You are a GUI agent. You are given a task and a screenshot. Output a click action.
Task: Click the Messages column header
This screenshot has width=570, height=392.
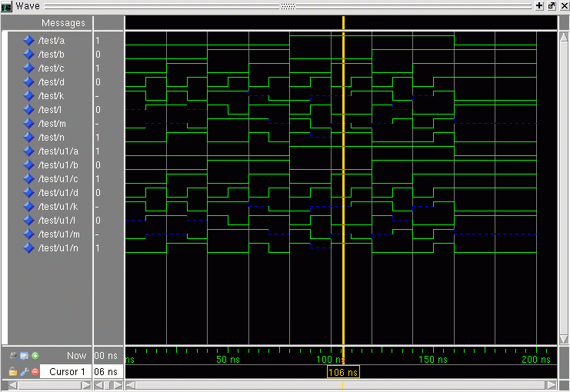pyautogui.click(x=63, y=23)
